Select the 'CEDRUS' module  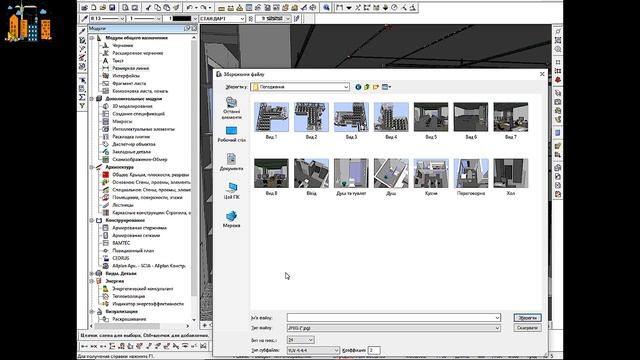coord(120,258)
